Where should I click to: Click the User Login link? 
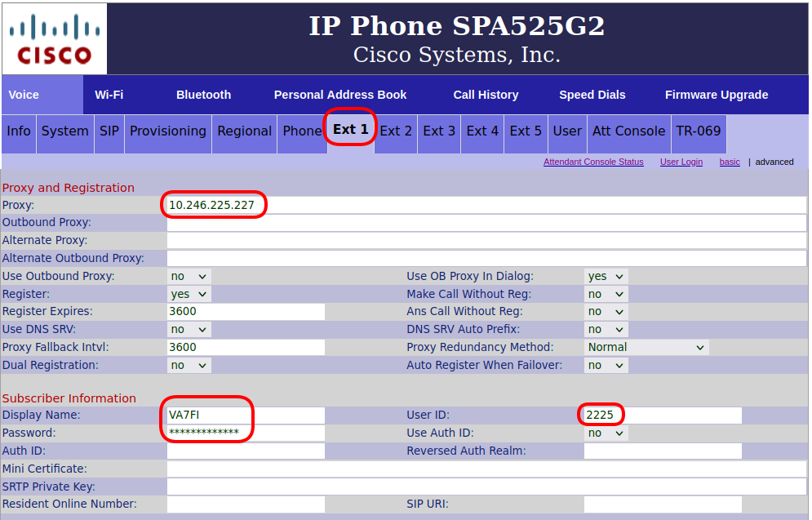pos(681,162)
